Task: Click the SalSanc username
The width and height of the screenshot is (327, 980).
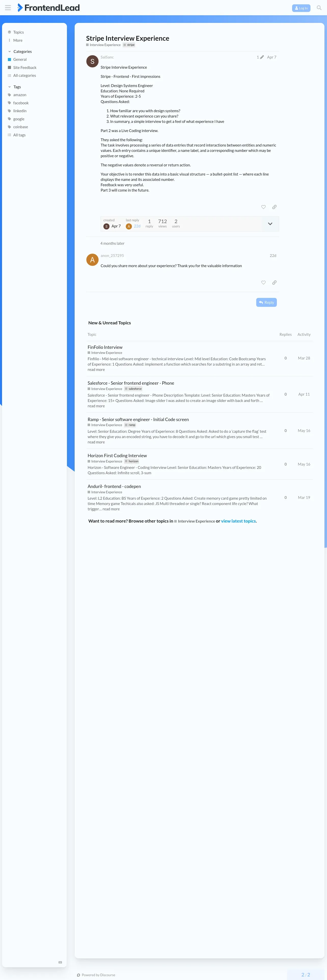Action: tap(107, 57)
